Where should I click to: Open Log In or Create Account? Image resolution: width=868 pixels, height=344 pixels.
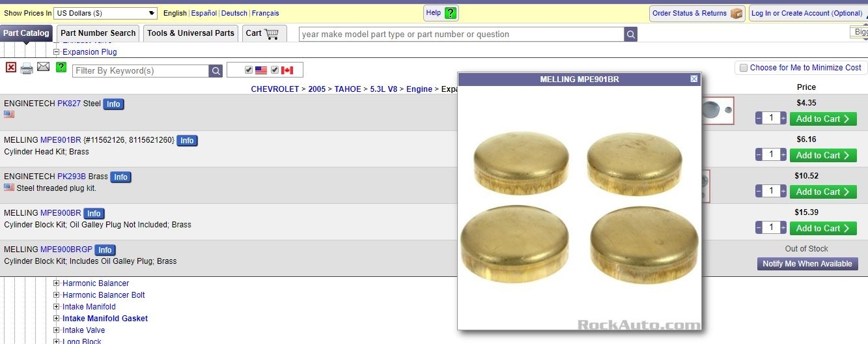[x=807, y=13]
